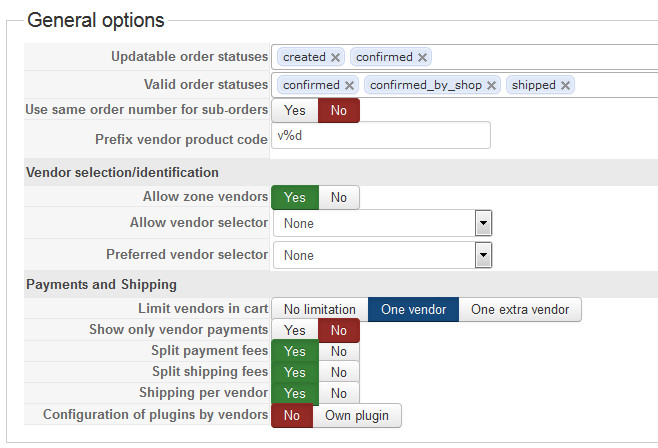Remove 'confirmed' tag from Updatable order statuses

pyautogui.click(x=423, y=58)
